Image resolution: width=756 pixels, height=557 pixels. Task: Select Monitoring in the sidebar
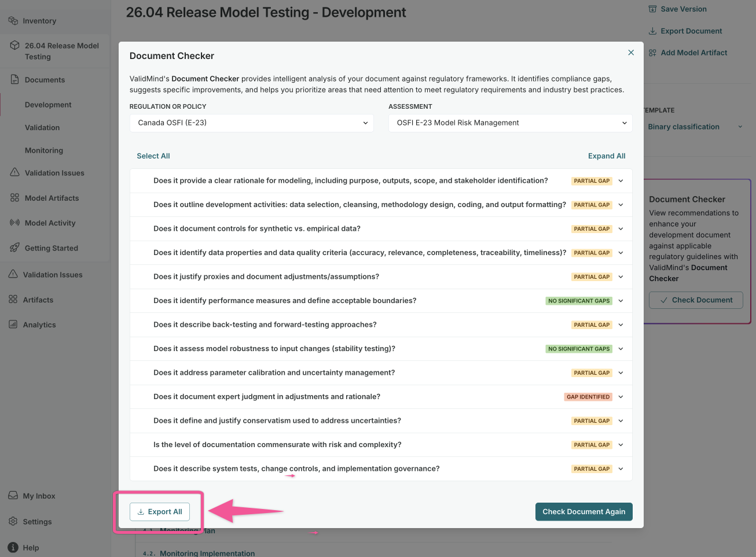(44, 150)
